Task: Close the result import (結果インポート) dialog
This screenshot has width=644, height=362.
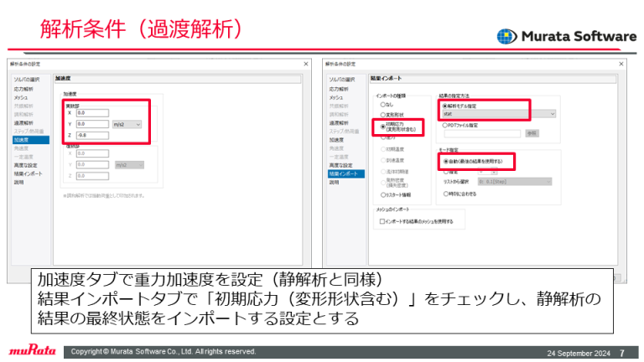Action: pos(620,64)
